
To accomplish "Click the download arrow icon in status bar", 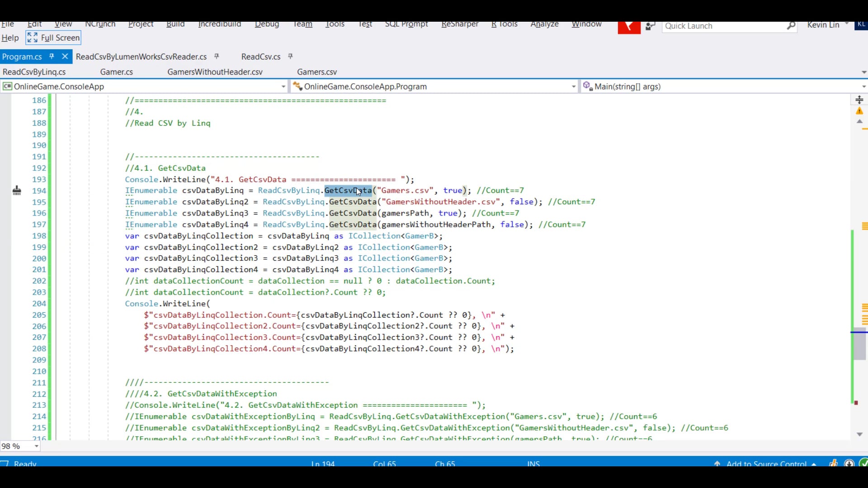I will (849, 464).
